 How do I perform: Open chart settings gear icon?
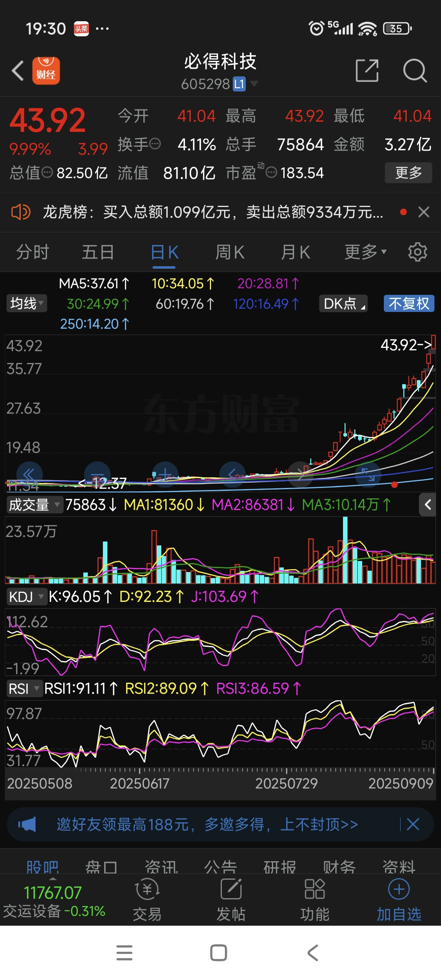(x=417, y=252)
